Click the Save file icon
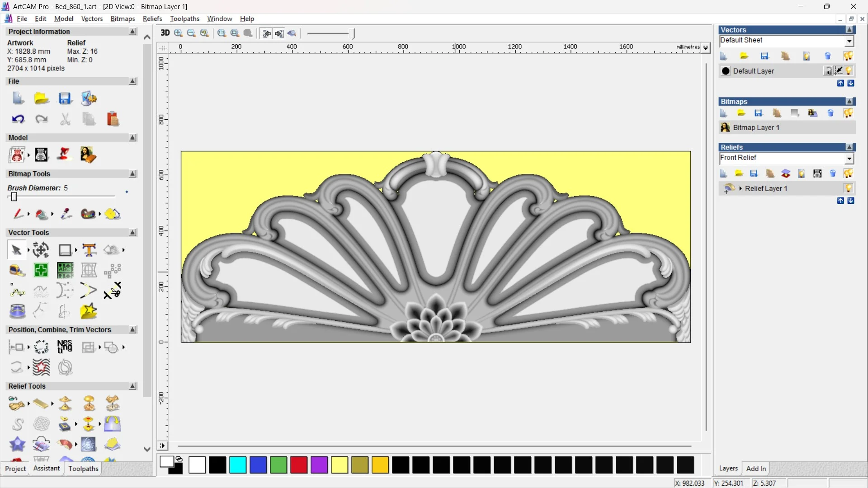This screenshot has width=868, height=488. coord(65,99)
